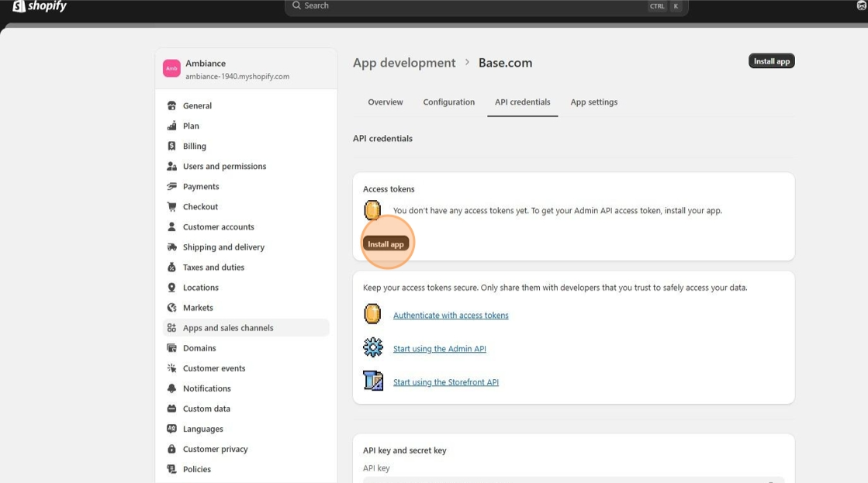This screenshot has width=868, height=483.
Task: Open Billing from the settings sidebar
Action: point(194,146)
